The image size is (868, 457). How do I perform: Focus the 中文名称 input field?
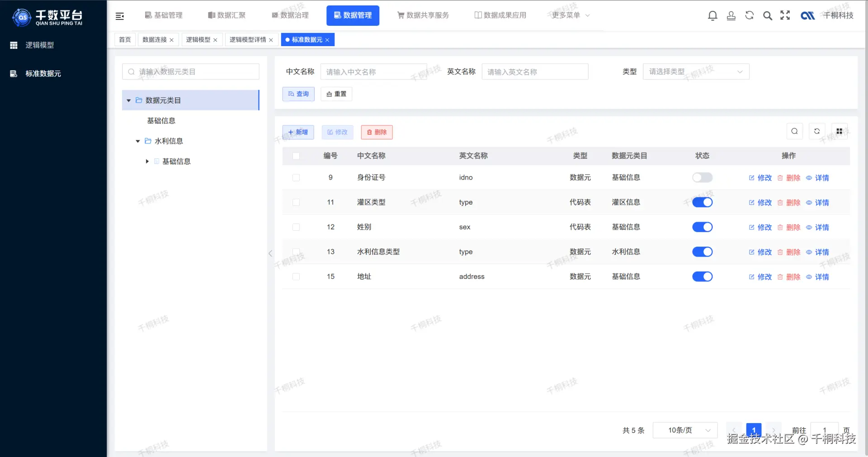(373, 71)
